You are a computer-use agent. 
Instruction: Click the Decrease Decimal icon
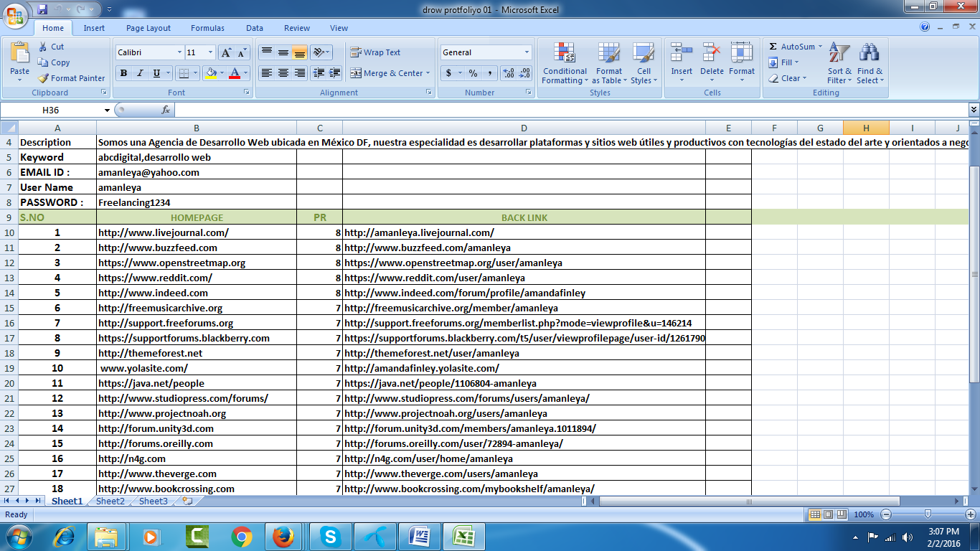click(x=525, y=73)
